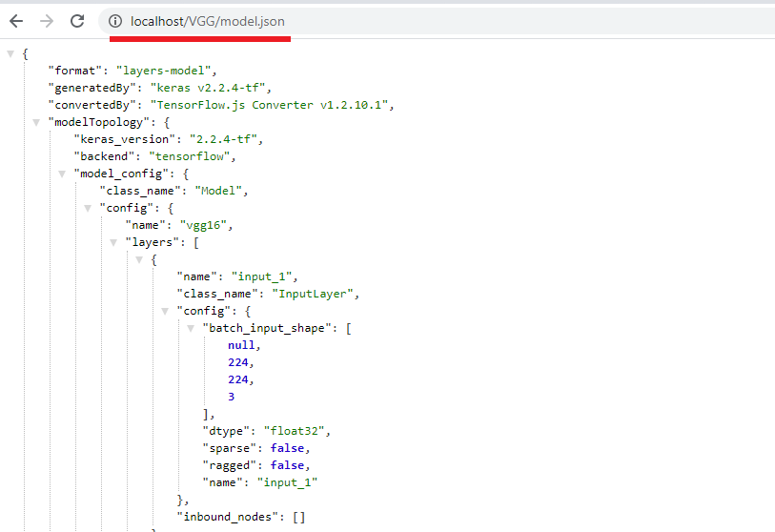
Task: Click the "layers" key text
Action: pyautogui.click(x=152, y=242)
